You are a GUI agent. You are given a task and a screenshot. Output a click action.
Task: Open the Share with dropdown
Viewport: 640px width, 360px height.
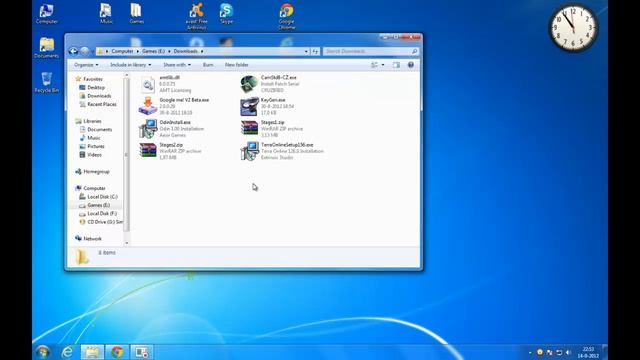pos(177,65)
